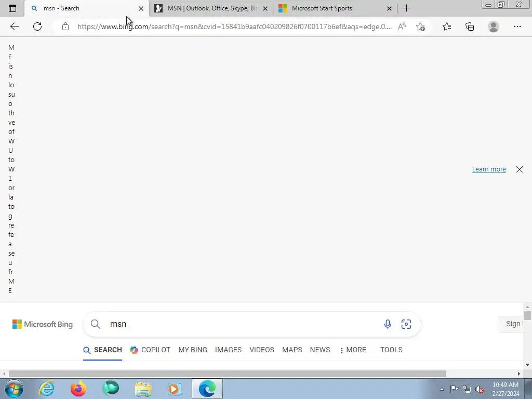The image size is (532, 399).
Task: Open the MY BING tab
Action: coord(193,350)
